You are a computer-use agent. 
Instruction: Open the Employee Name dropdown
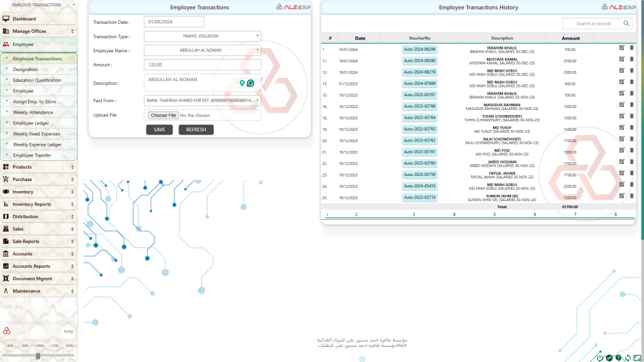click(203, 50)
